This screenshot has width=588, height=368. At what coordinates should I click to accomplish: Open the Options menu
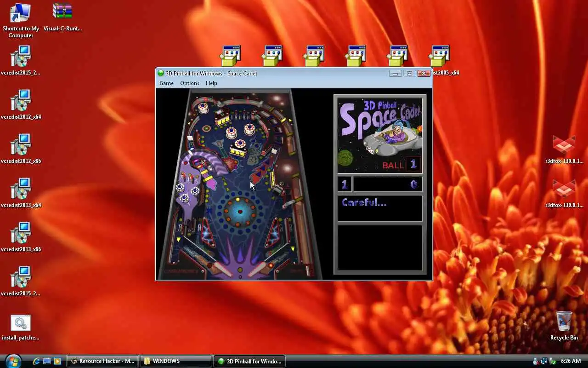pos(190,83)
